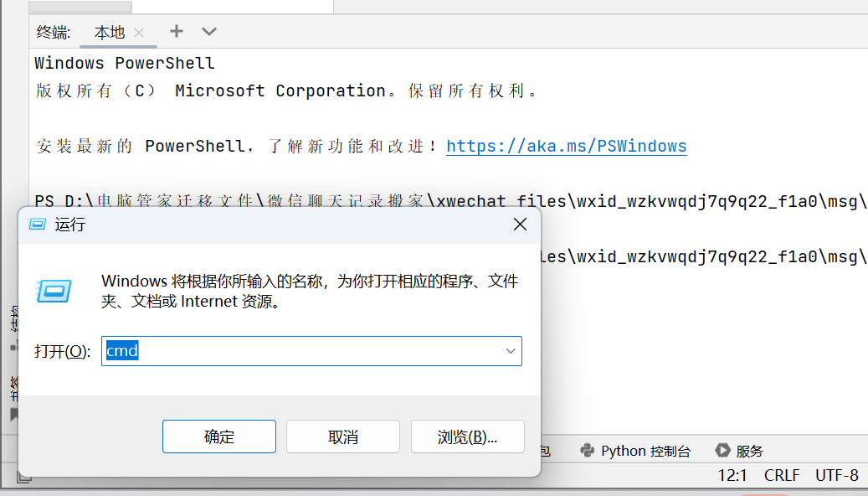
Task: Create a new terminal session with the plus icon
Action: click(x=176, y=32)
